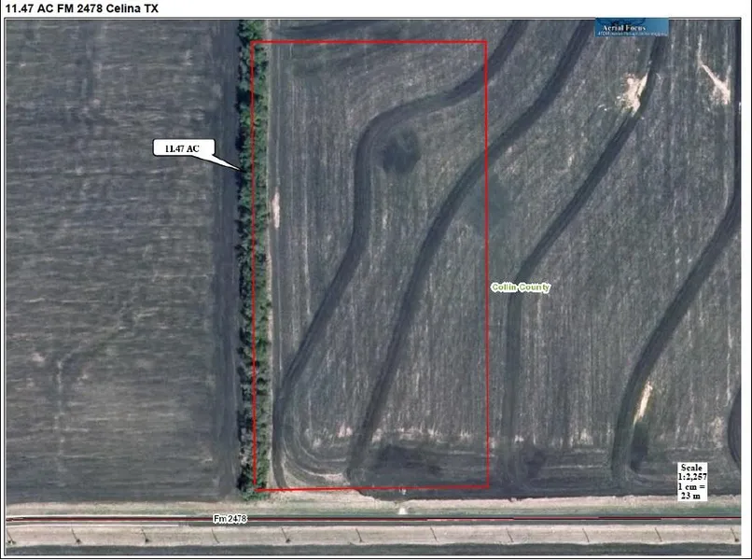
Task: Click the Aerial Focus logo watermark
Action: [x=633, y=27]
